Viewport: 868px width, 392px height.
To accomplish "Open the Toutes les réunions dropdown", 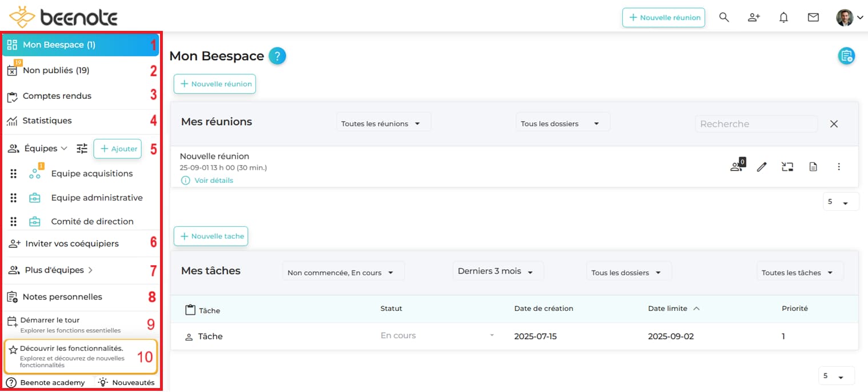I will tap(383, 123).
